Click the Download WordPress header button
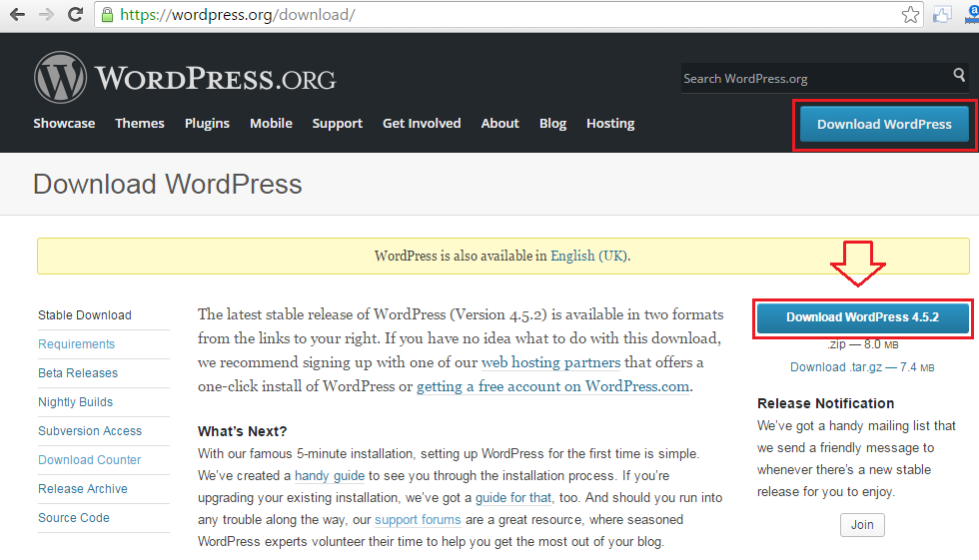Screen dimensions: 979x560 click(x=884, y=124)
